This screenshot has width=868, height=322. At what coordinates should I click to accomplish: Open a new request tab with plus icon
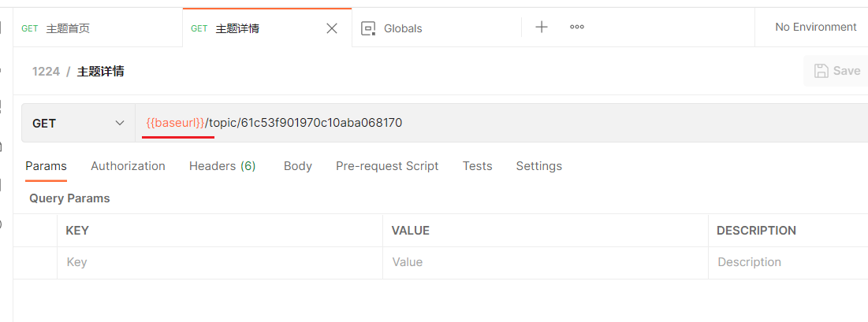542,28
